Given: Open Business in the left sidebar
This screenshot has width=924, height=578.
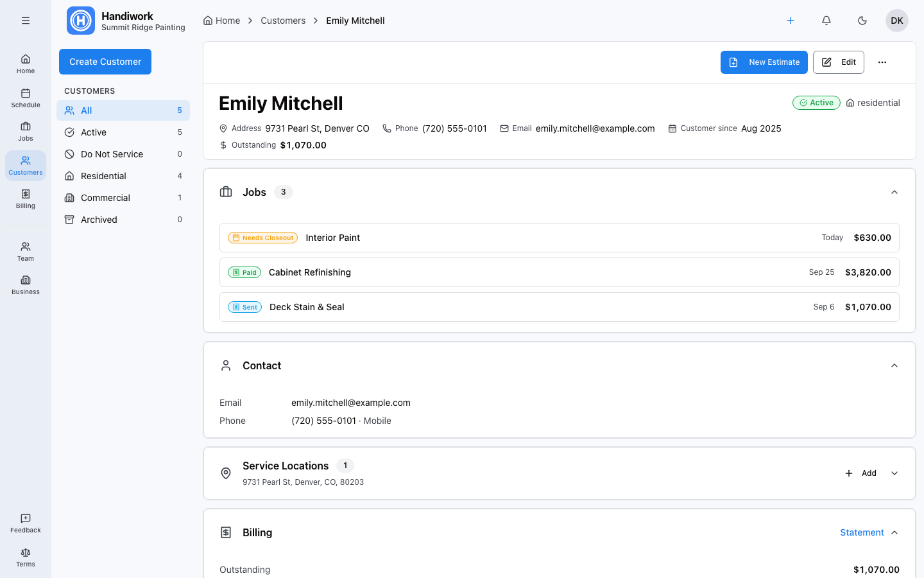Looking at the screenshot, I should 26,285.
